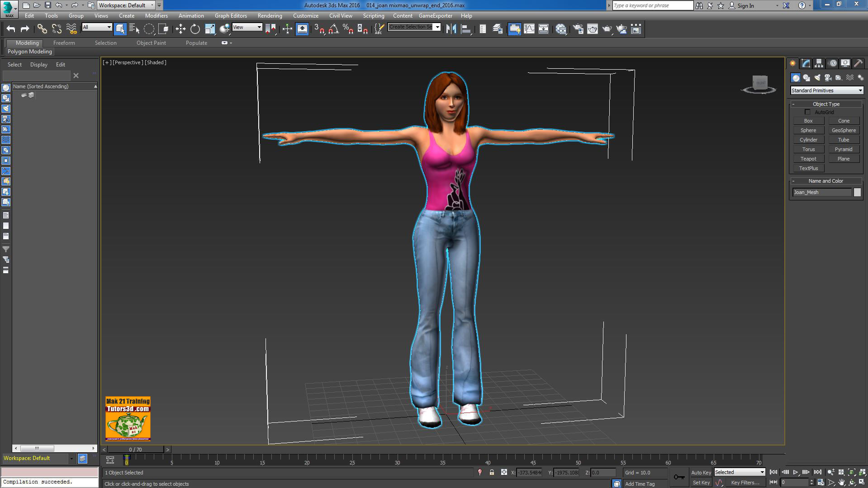Click the Render Production teapot icon
The height and width of the screenshot is (488, 868).
pos(607,29)
